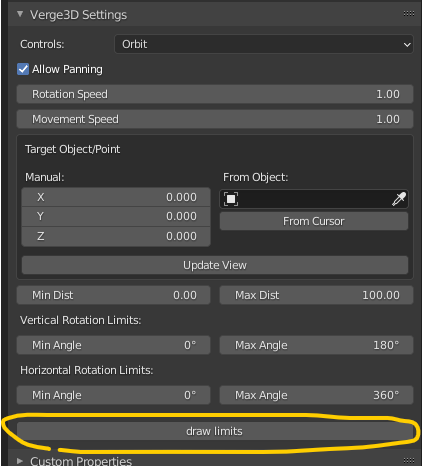Uncheck the Allow Panning checkbox
This screenshot has width=422, height=466.
[23, 69]
